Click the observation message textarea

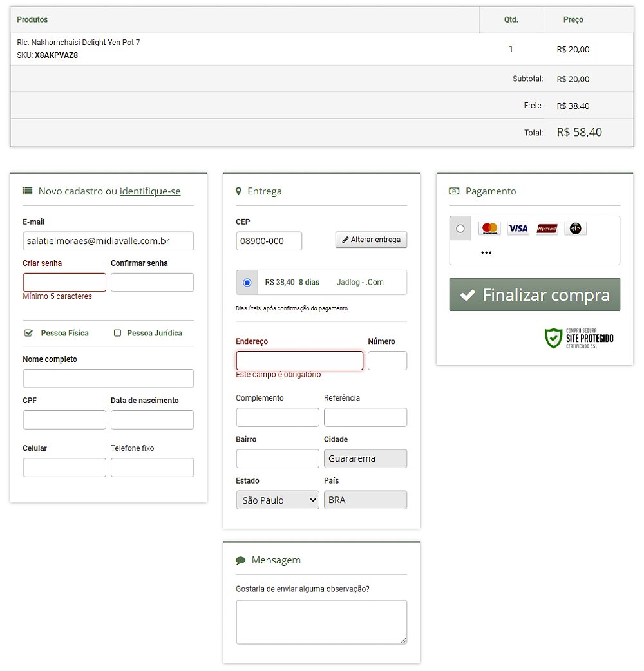(x=321, y=622)
